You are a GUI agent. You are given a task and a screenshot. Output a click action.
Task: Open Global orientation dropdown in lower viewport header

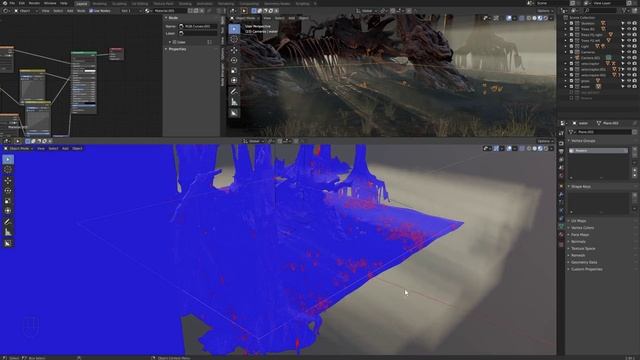[254, 141]
